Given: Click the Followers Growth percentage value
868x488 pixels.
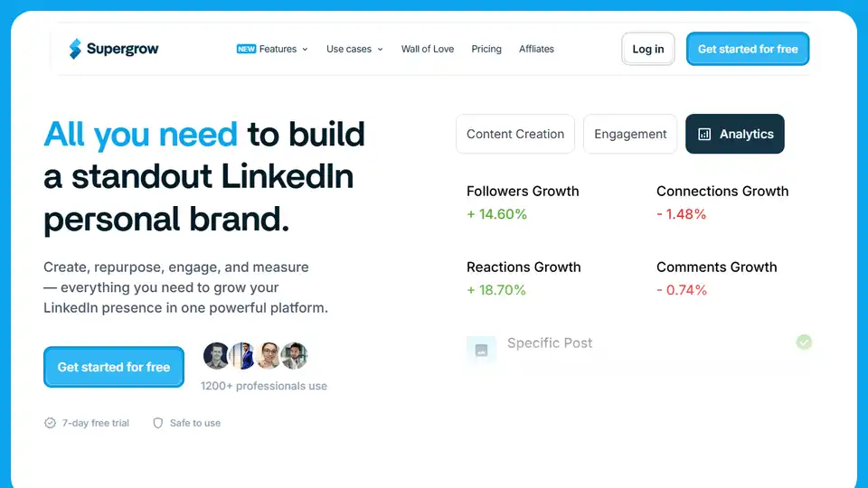Looking at the screenshot, I should coord(496,214).
